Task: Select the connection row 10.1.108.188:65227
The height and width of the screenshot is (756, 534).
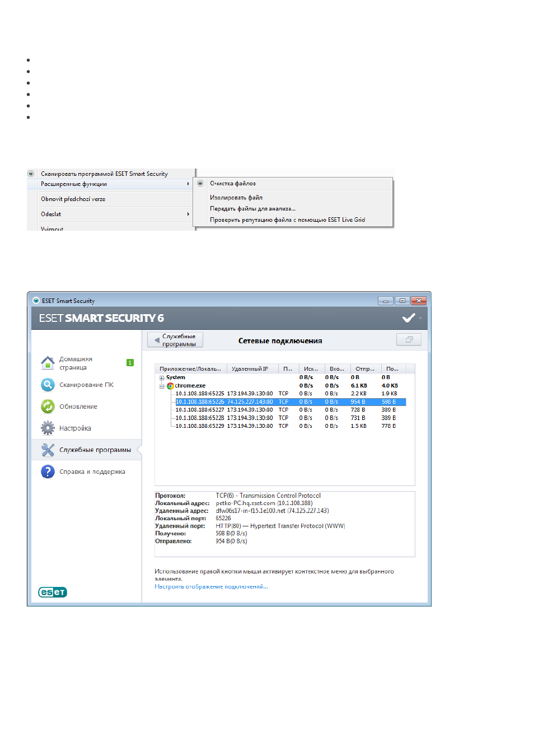Action: pos(290,410)
